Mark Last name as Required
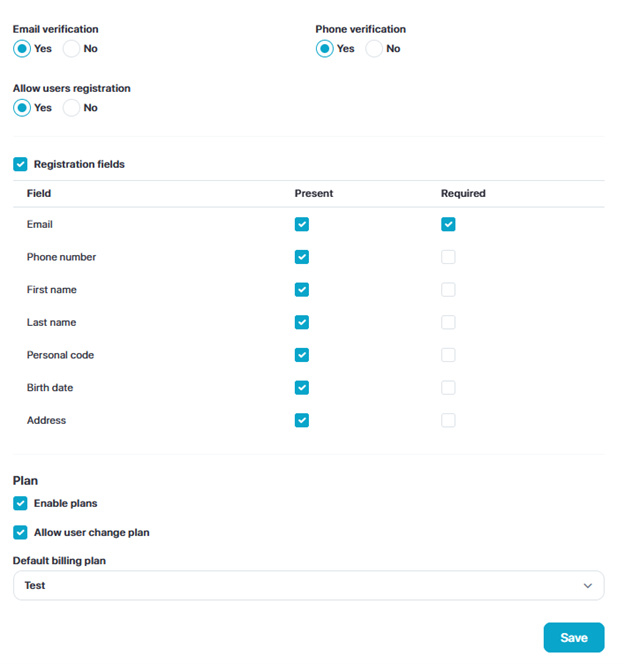The height and width of the screenshot is (664, 624). tap(448, 323)
